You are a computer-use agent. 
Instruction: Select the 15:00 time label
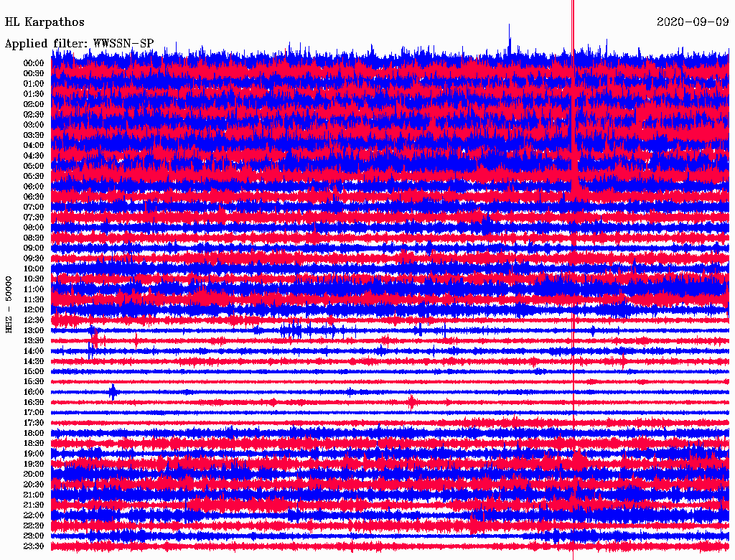coord(34,371)
